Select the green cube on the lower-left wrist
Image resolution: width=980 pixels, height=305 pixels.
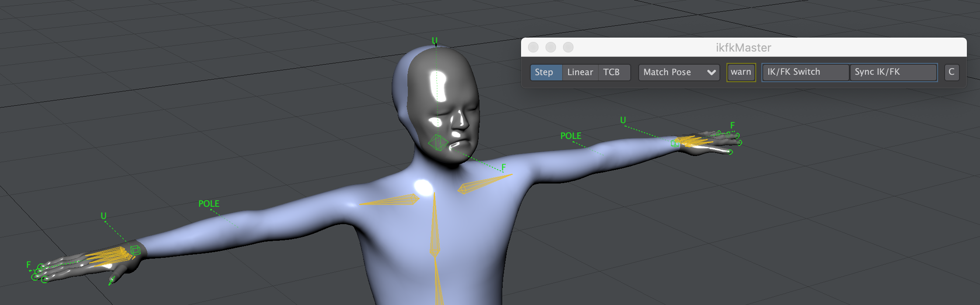click(x=136, y=250)
